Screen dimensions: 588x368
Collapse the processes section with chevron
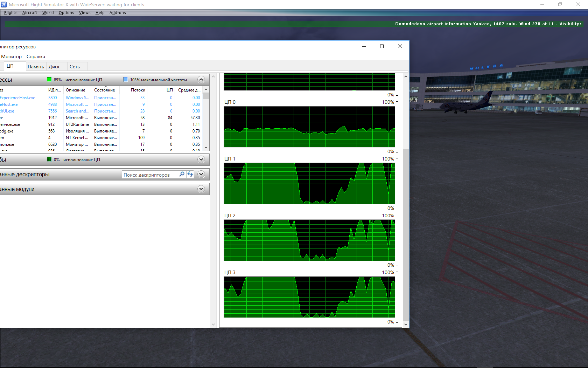[201, 80]
